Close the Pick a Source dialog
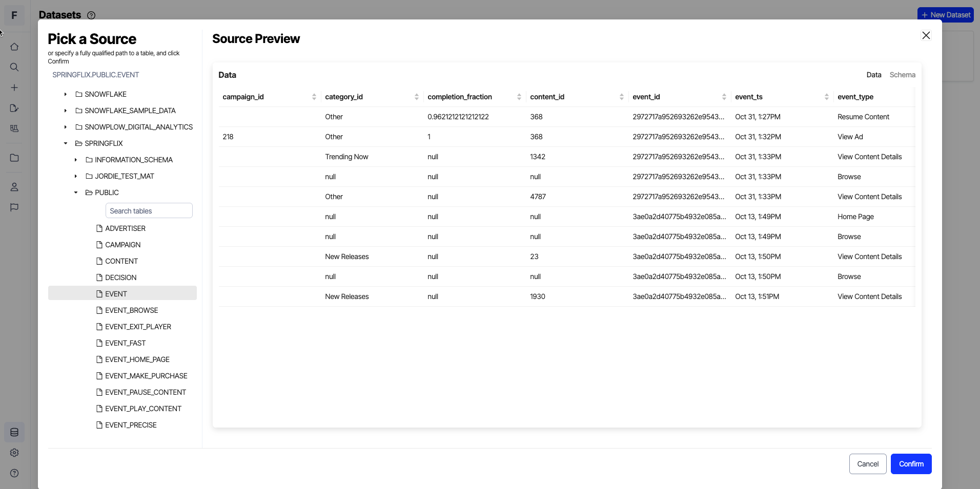The height and width of the screenshot is (489, 980). 926,35
